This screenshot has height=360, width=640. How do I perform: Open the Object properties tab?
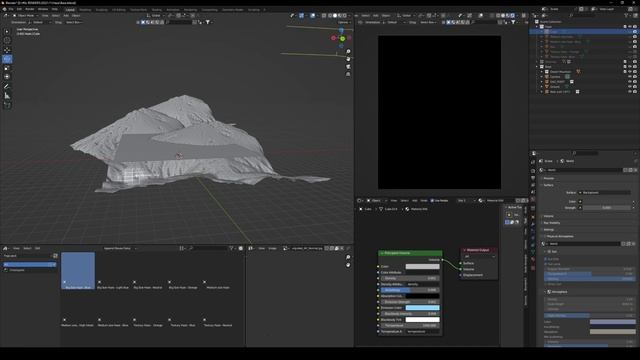click(533, 217)
